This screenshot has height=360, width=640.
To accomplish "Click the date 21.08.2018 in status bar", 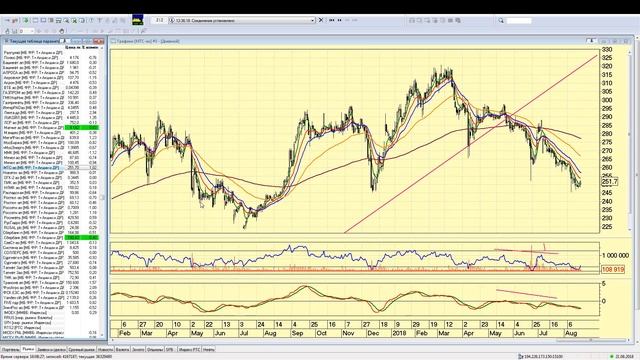I will 625,357.
